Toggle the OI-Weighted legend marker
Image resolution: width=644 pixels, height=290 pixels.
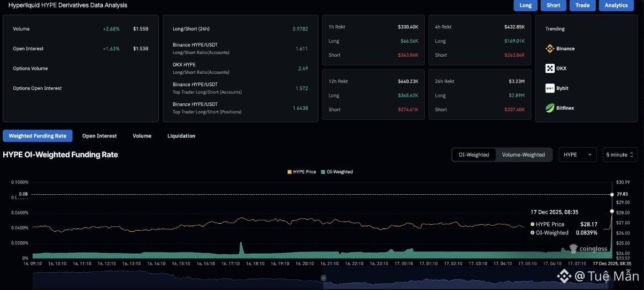(x=323, y=172)
